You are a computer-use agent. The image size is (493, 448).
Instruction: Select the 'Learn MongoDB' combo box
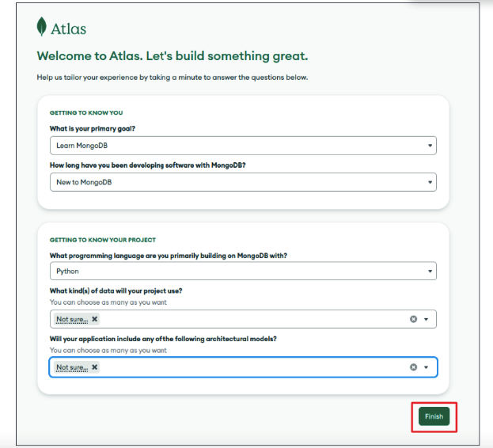[243, 146]
